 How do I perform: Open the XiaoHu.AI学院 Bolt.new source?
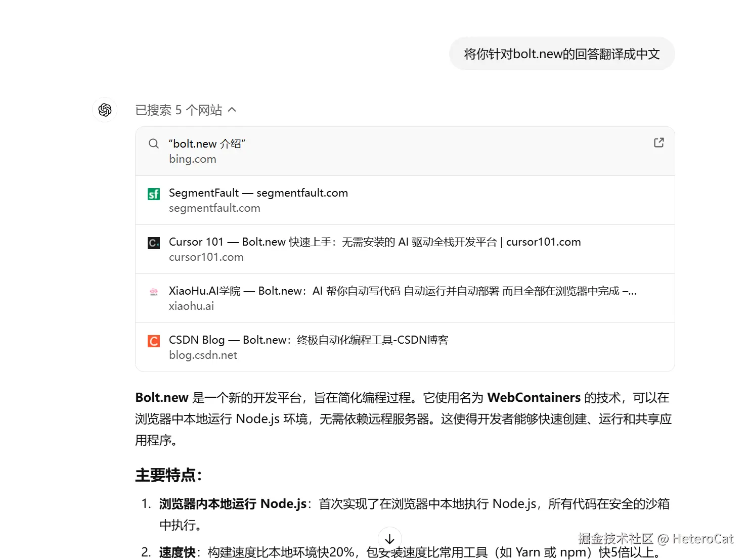coord(405,298)
